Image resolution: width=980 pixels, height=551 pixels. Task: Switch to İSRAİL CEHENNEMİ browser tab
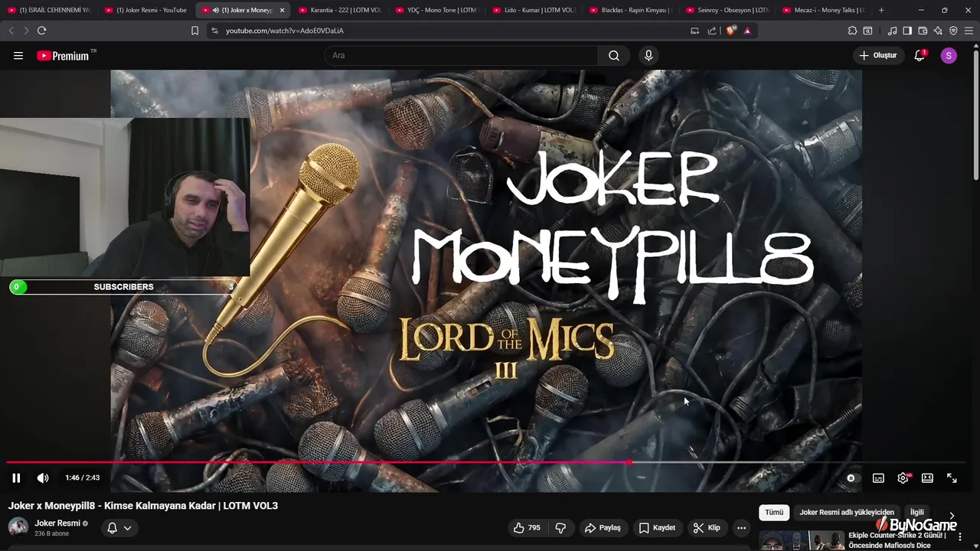click(49, 10)
